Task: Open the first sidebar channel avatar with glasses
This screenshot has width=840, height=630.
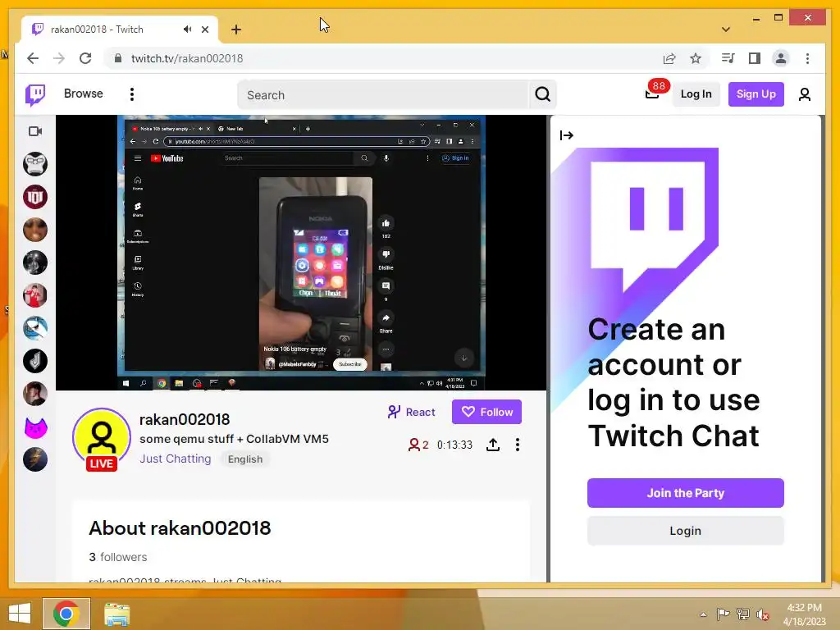Action: [x=35, y=164]
